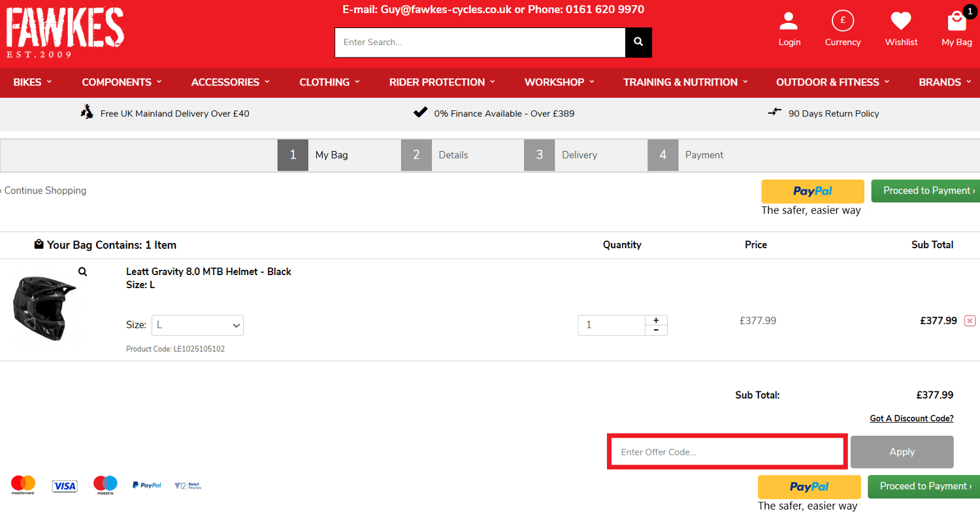
Task: Click the UK map delivery icon
Action: [87, 112]
